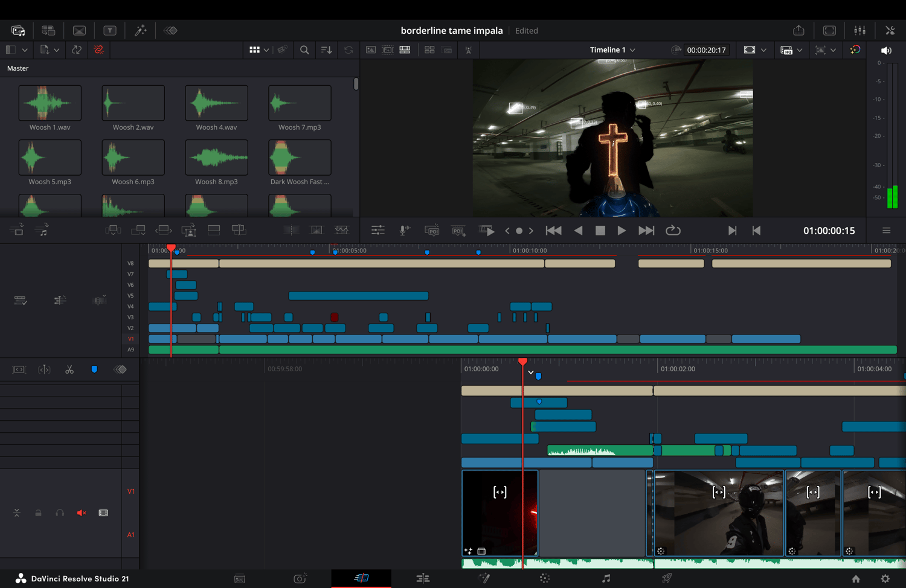
Task: Open the viewer overlay transform dropdown
Action: pos(833,50)
